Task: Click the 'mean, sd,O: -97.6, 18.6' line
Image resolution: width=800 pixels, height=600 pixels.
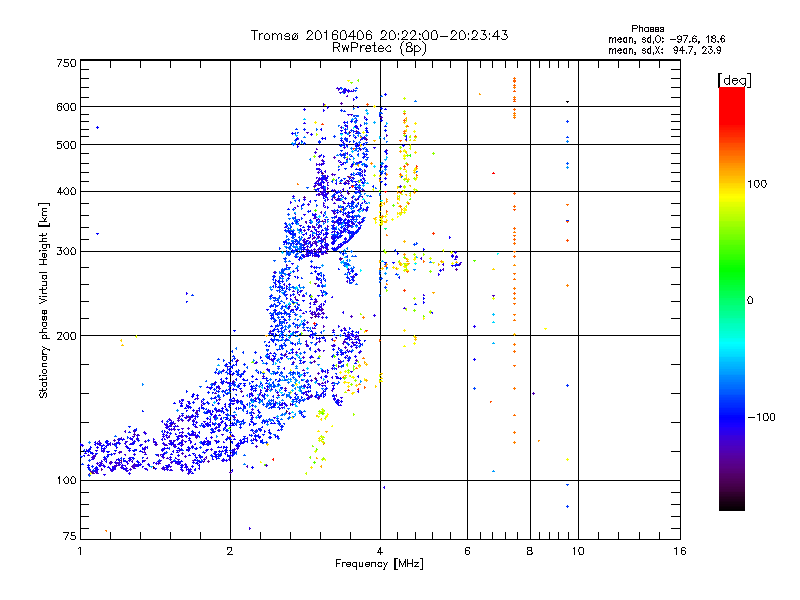Action: click(666, 39)
